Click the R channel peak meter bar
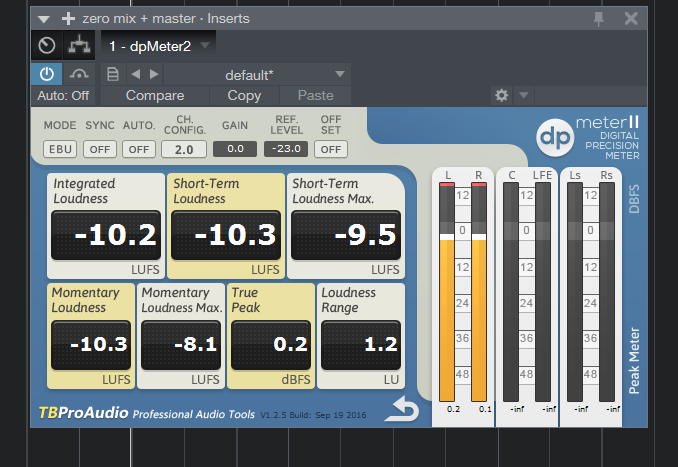Image resolution: width=678 pixels, height=467 pixels. pyautogui.click(x=479, y=292)
